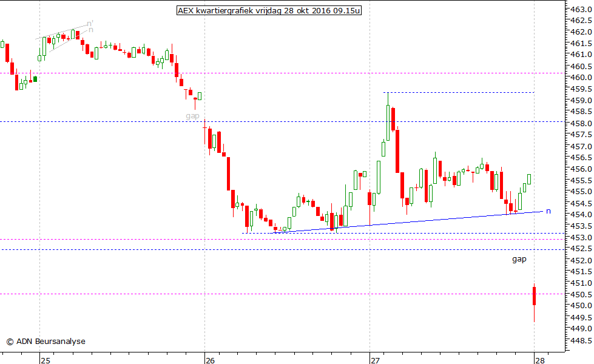
Task: Click the date label 27 on time axis
Action: tap(375, 360)
